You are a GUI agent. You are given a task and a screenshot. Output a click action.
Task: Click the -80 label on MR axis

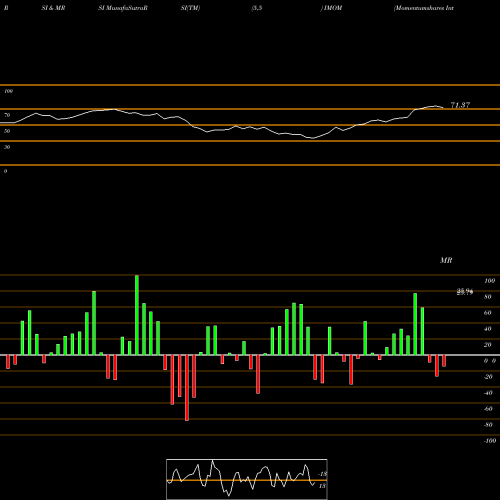pos(488,425)
